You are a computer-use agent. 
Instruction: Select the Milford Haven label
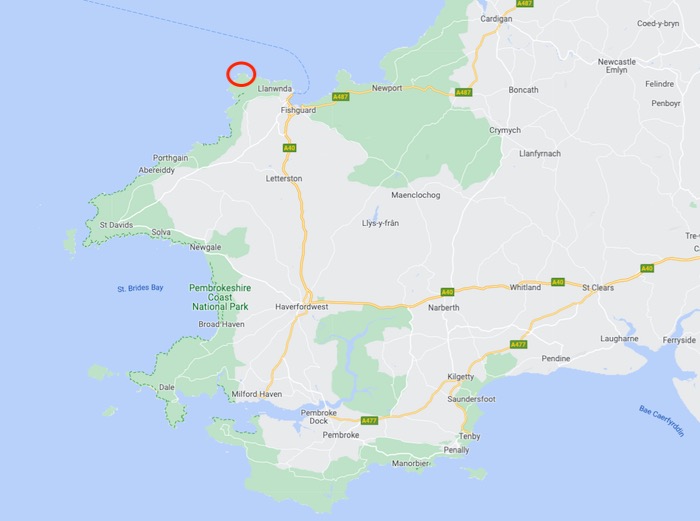(257, 394)
